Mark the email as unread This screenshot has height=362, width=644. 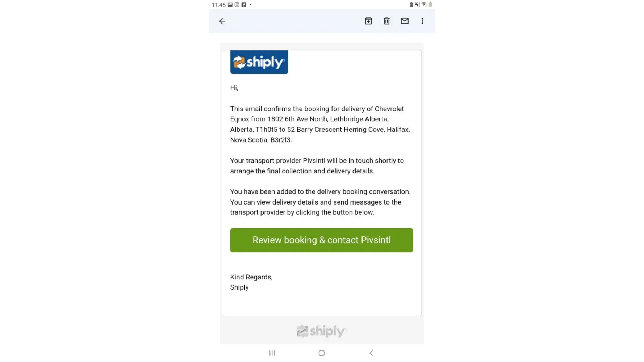click(x=405, y=21)
